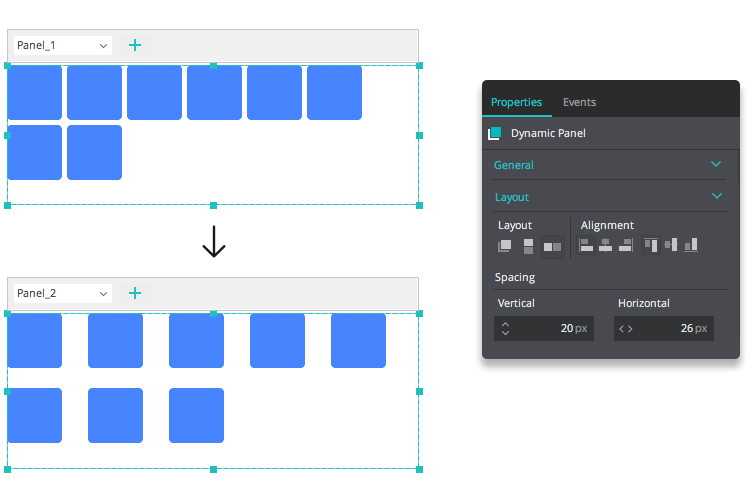Select sixth blue square in Panel_1 top row
This screenshot has height=500, width=750.
[334, 92]
